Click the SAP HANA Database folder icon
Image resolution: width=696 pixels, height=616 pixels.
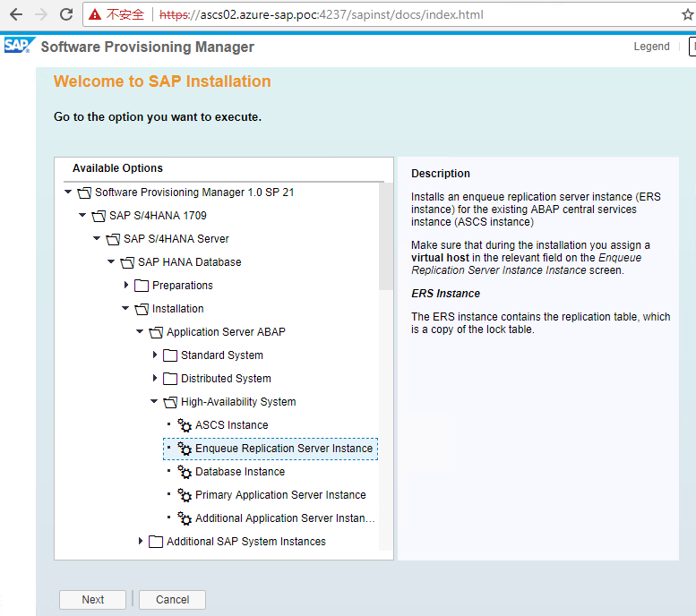[x=127, y=262]
